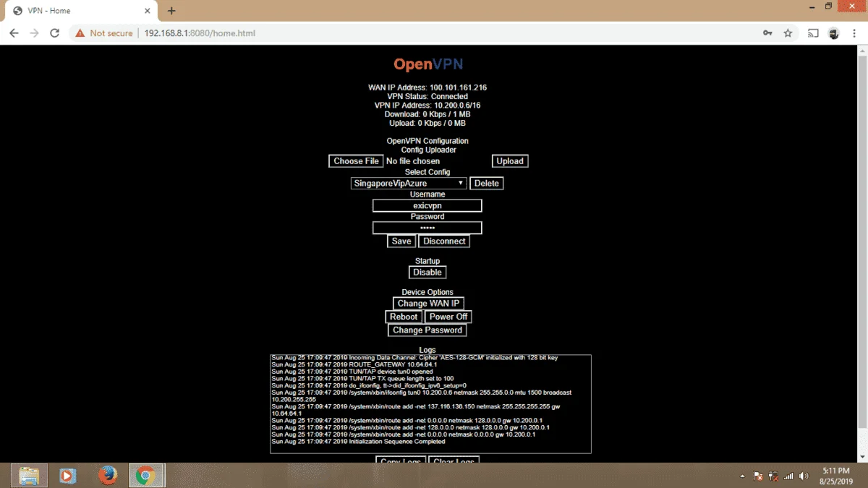Open saved passwords key icon
The width and height of the screenshot is (868, 488).
coord(767,33)
